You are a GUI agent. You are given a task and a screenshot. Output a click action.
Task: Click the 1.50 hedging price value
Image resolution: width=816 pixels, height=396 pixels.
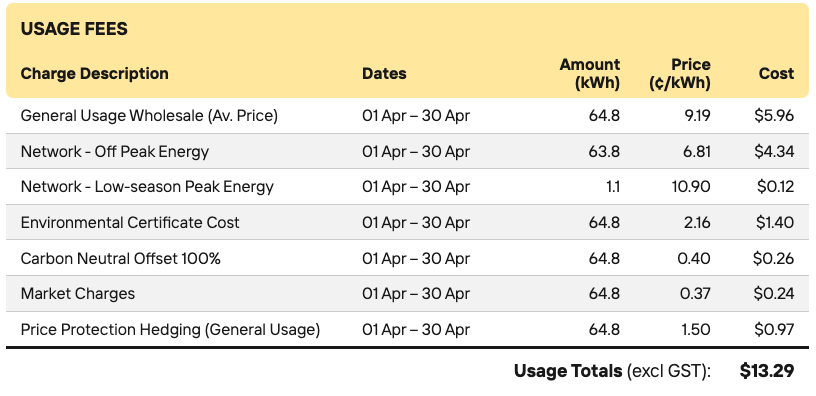[x=695, y=329]
